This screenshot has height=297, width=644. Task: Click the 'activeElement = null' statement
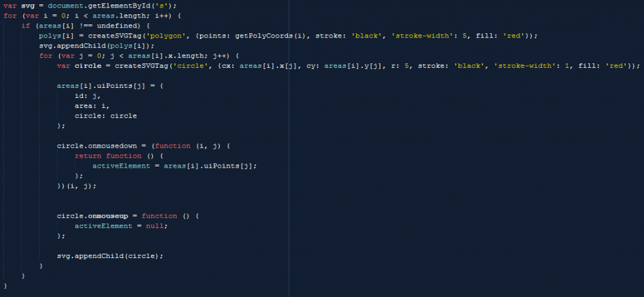[121, 226]
